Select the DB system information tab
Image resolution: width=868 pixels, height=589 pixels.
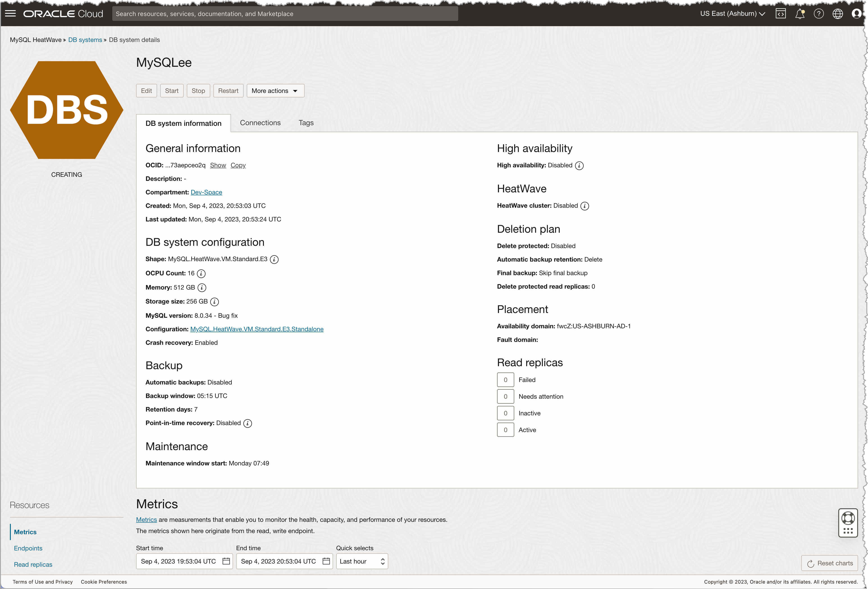click(x=183, y=123)
